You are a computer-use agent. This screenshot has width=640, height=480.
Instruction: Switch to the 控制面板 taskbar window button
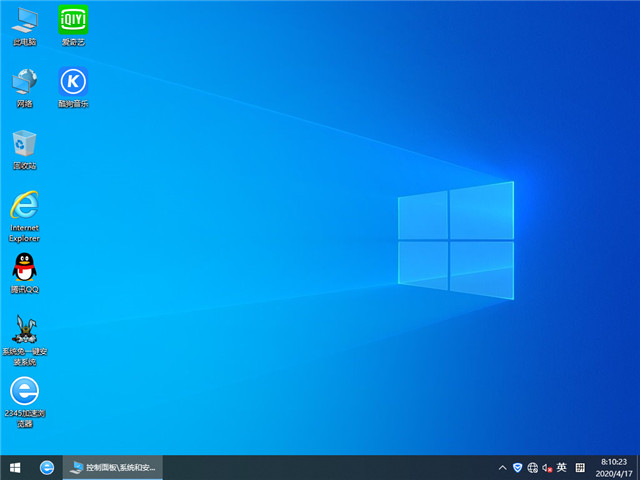click(113, 467)
